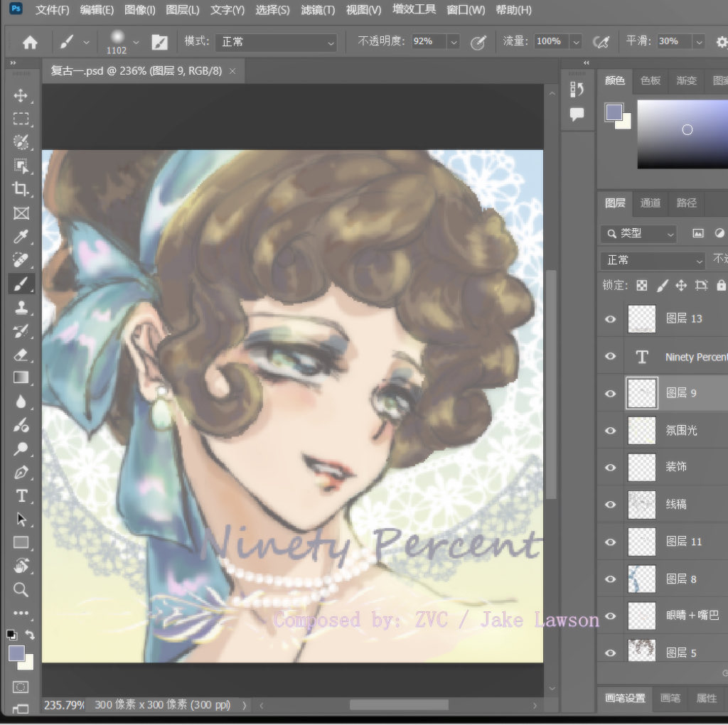Click inside the color picker field
The height and width of the screenshot is (725, 728).
pos(682,134)
